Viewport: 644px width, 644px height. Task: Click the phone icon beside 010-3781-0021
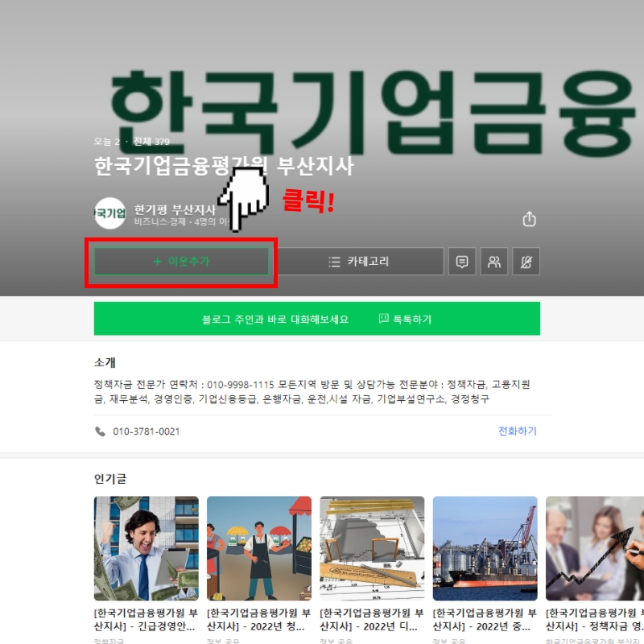[x=100, y=431]
